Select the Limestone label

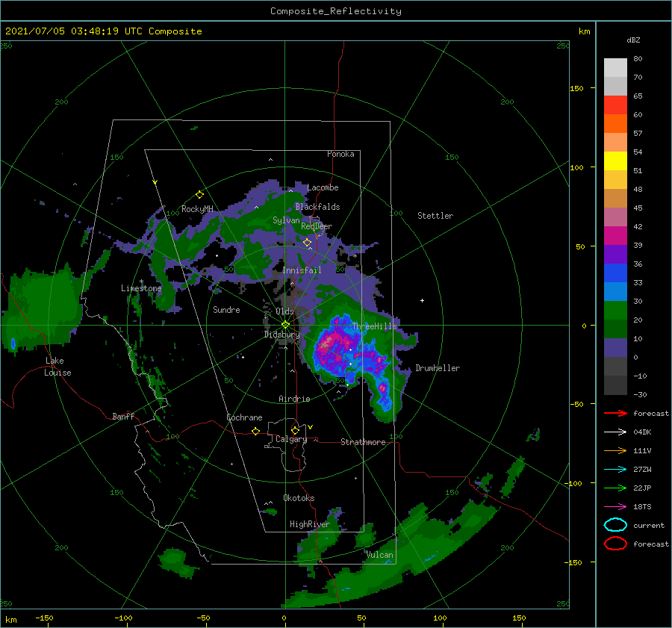tap(141, 288)
